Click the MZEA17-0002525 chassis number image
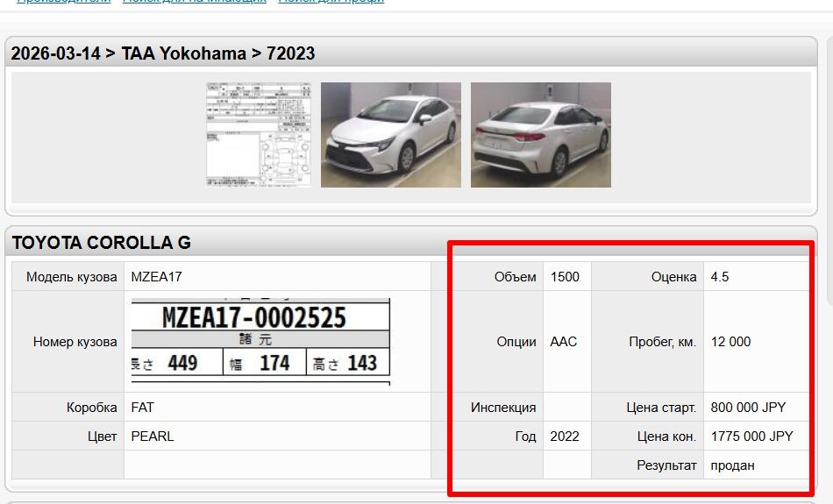The width and height of the screenshot is (833, 504). [260, 341]
